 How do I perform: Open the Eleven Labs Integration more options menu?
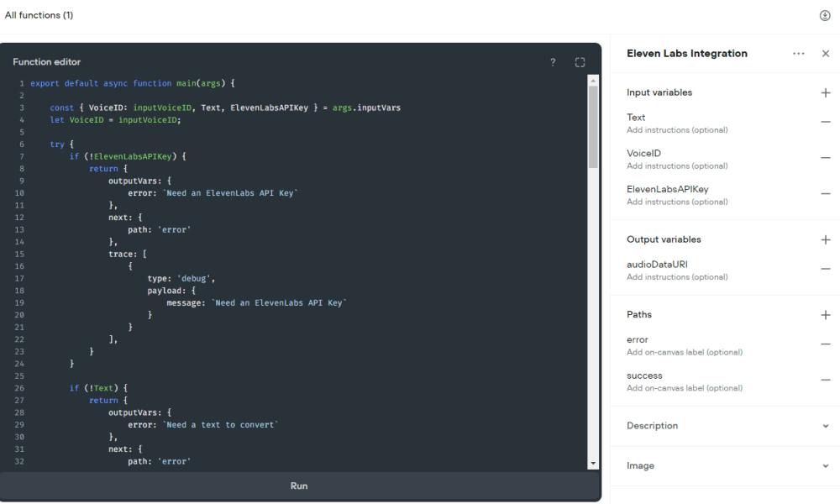(x=798, y=54)
